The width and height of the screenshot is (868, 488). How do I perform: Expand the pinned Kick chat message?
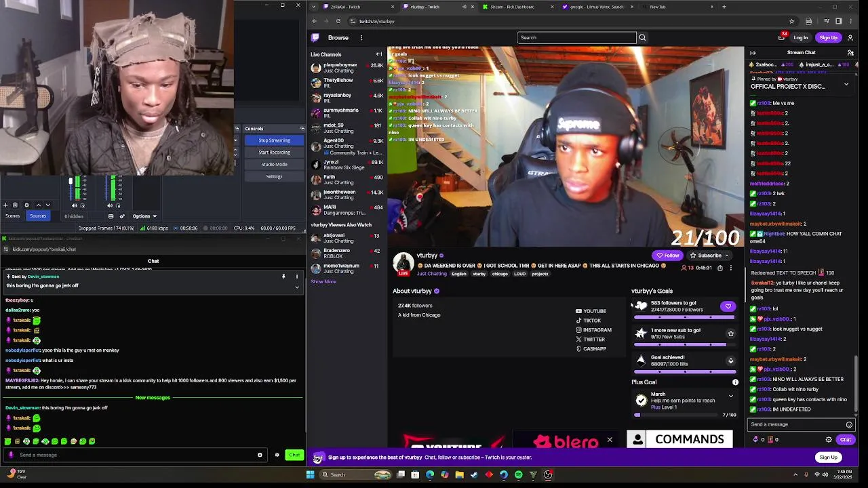296,287
